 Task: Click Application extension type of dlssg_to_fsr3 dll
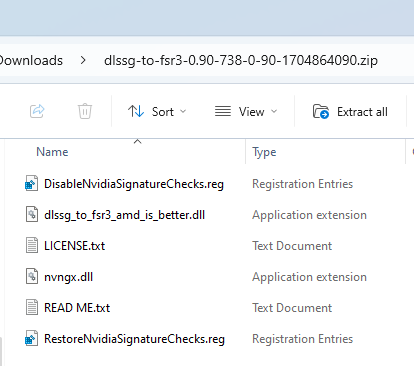(309, 215)
